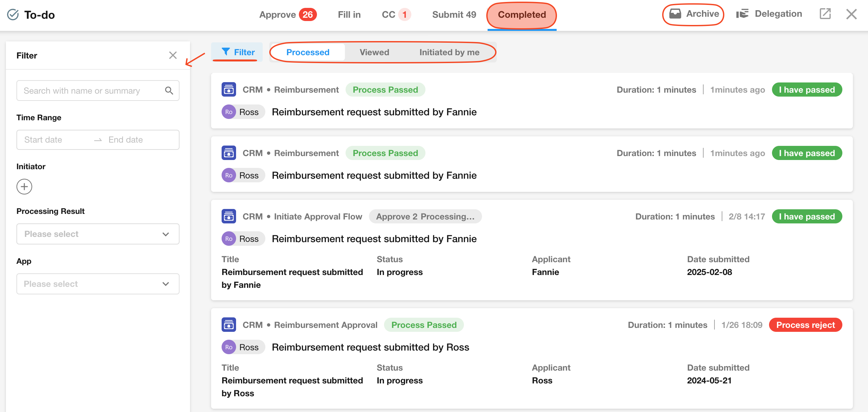
Task: Click the 1/26 18:09 timestamp
Action: click(741, 325)
